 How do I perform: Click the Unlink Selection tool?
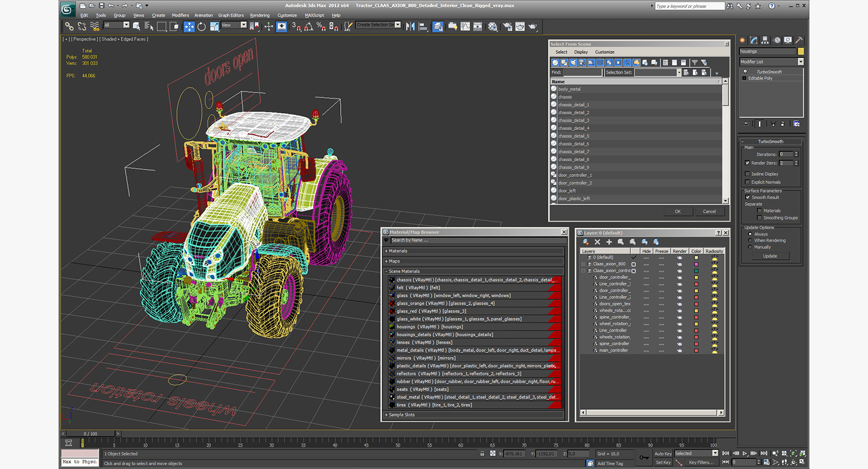tap(82, 26)
